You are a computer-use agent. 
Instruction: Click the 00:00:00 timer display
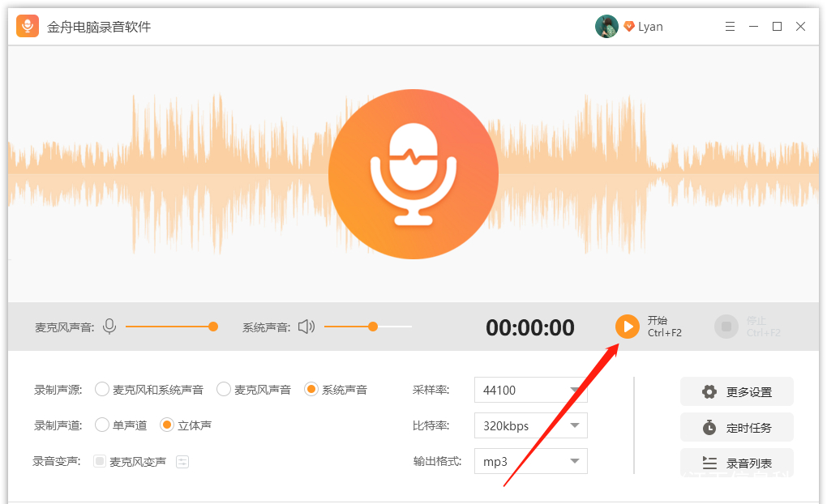point(530,327)
